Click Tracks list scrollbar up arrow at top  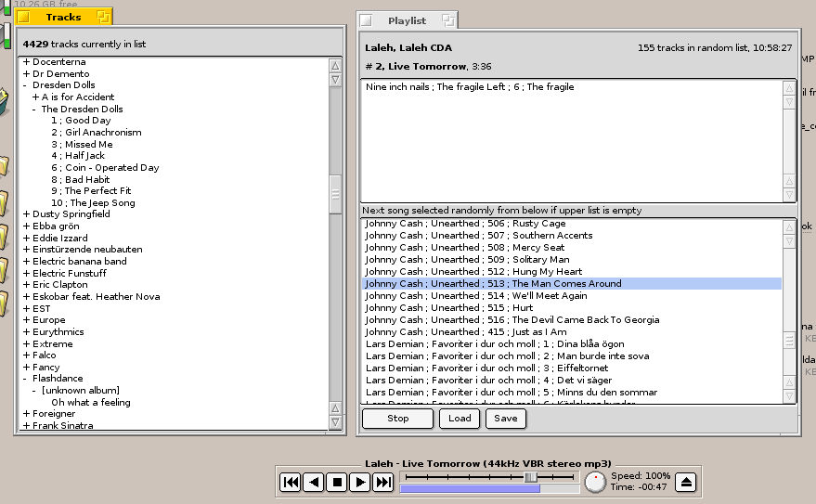(x=336, y=66)
